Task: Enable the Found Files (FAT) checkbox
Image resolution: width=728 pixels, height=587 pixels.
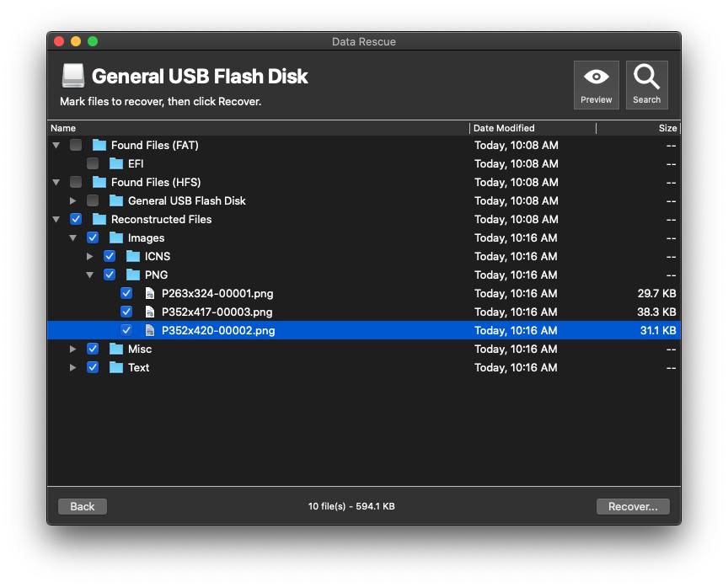Action: pos(76,146)
